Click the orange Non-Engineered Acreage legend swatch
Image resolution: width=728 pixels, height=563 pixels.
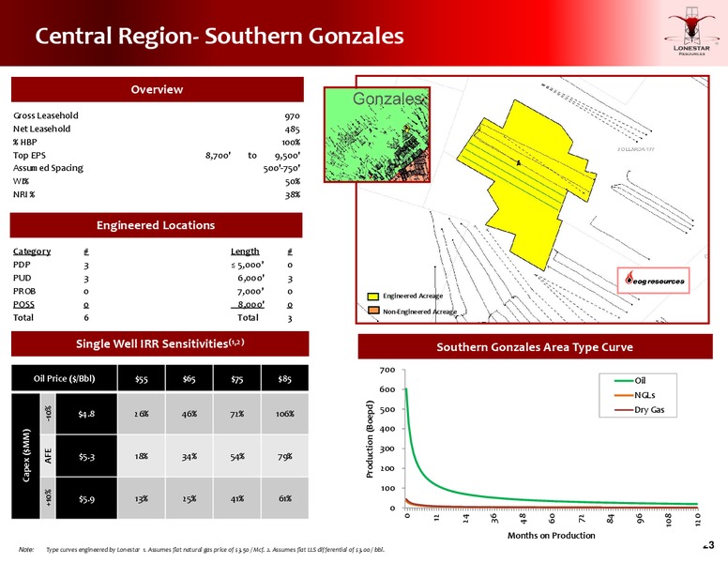pyautogui.click(x=372, y=311)
